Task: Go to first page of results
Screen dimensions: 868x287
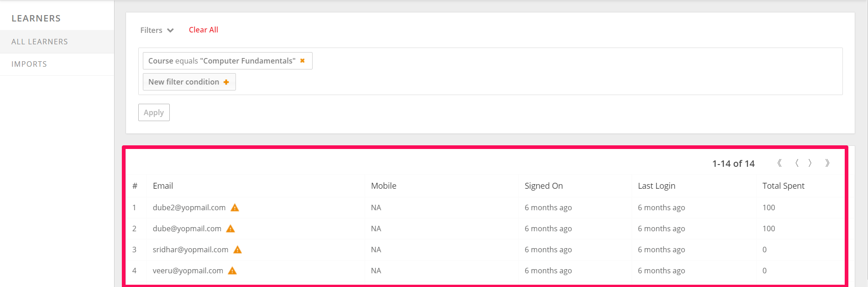Action: (779, 163)
